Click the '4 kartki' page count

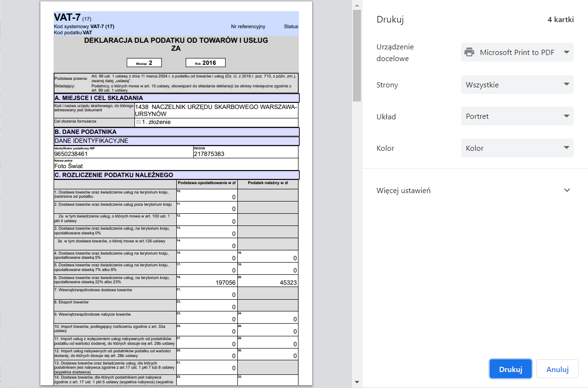pyautogui.click(x=560, y=20)
